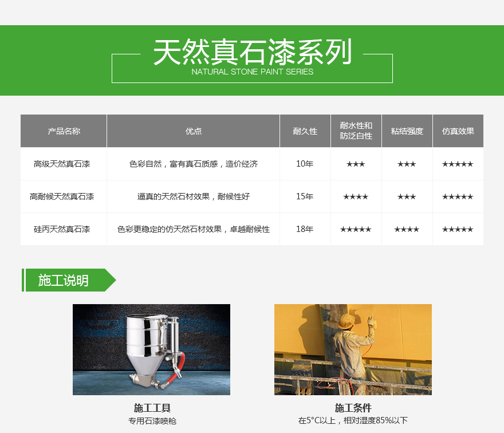The width and height of the screenshot is (504, 433).
Task: Click the 产品名称 column header
Action: coord(64,131)
